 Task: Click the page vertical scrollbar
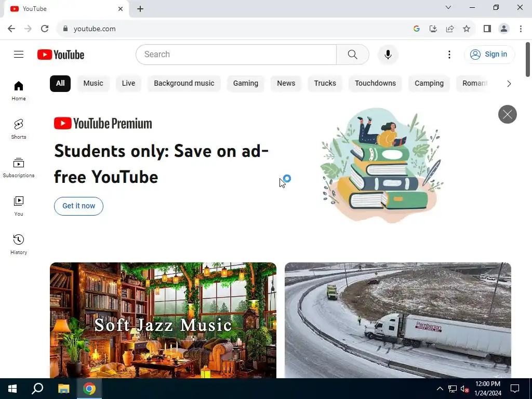tap(528, 59)
